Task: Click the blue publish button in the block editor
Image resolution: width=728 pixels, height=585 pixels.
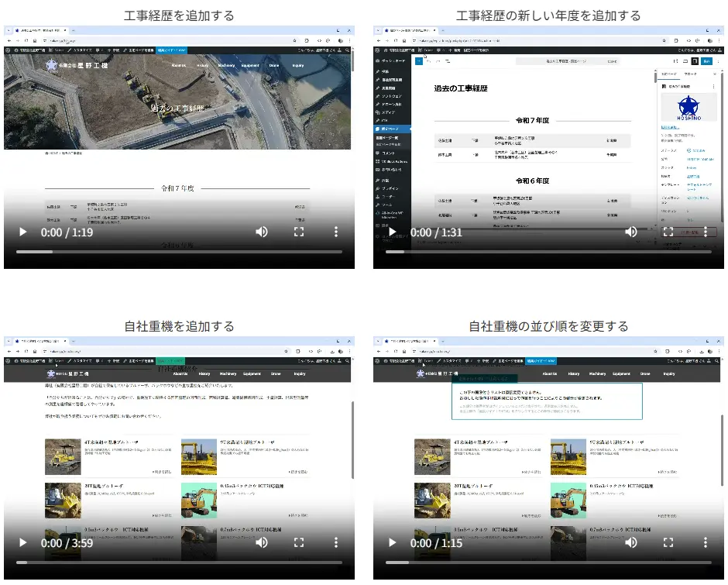Action: click(708, 62)
